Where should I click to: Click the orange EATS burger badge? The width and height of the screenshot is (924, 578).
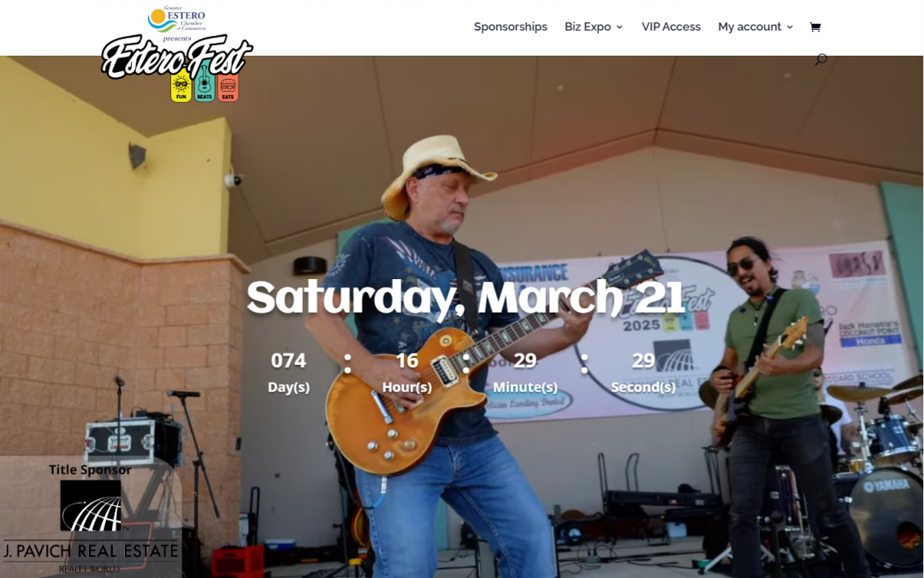pyautogui.click(x=228, y=87)
